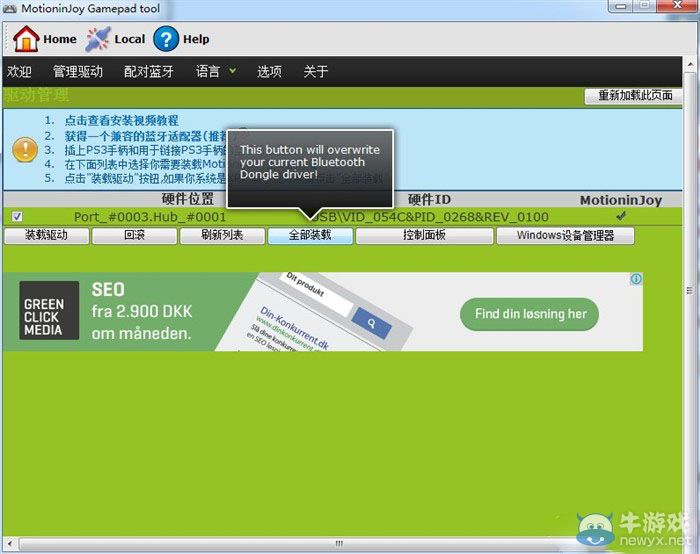Click the Bluetooth dongle warning tooltip
Image resolution: width=700 pixels, height=554 pixels.
310,169
